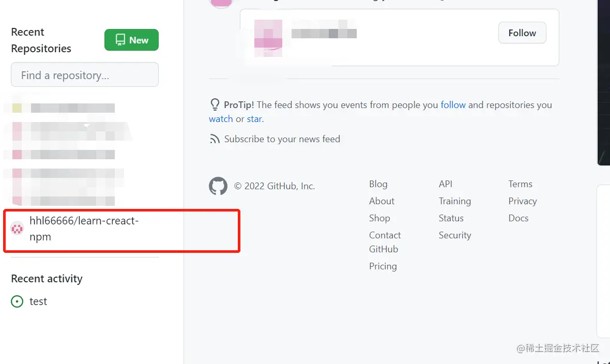
Task: Open the Training footer link
Action: click(x=455, y=201)
